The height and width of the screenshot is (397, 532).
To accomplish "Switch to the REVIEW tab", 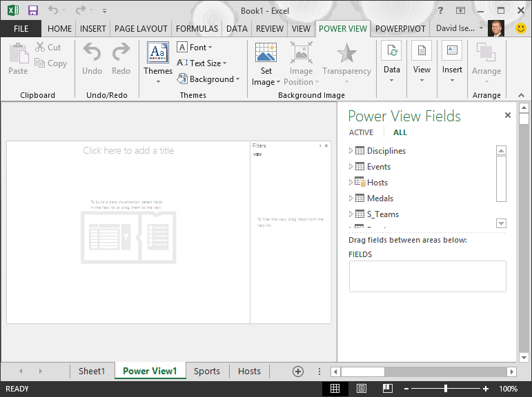I will click(x=270, y=29).
